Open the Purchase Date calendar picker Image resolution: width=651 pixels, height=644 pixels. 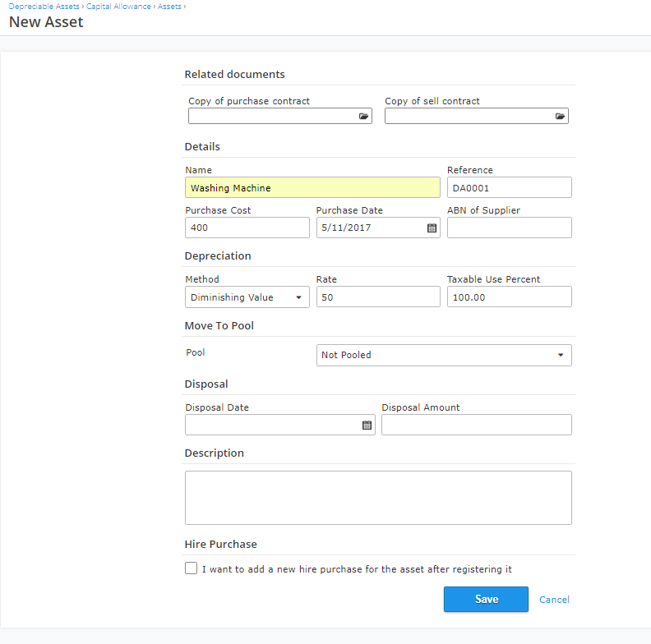point(432,228)
